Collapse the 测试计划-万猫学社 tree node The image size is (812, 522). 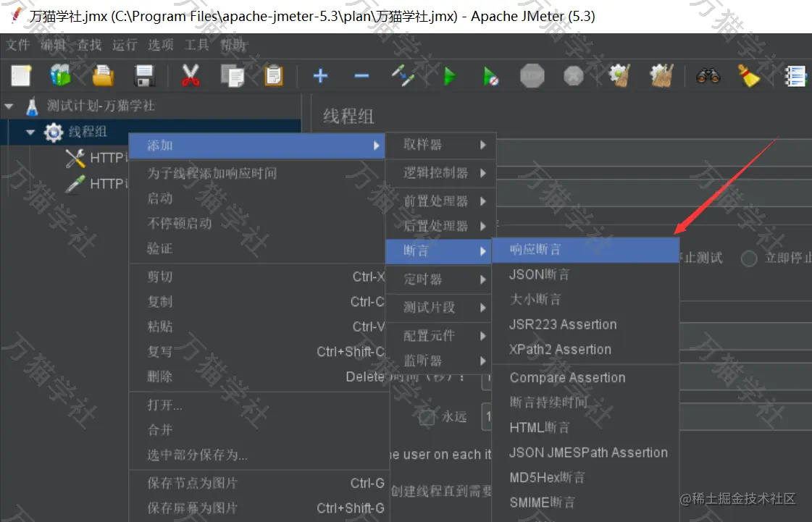point(8,106)
